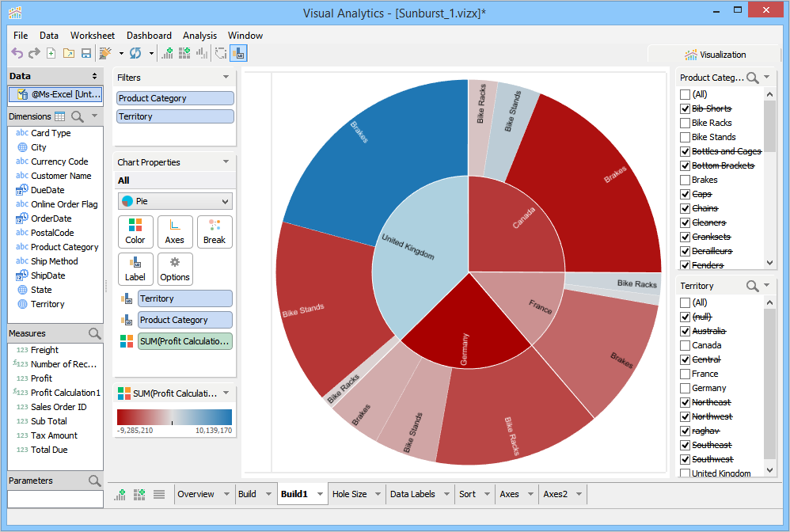The height and width of the screenshot is (532, 790).
Task: Click the Break property button
Action: (215, 232)
